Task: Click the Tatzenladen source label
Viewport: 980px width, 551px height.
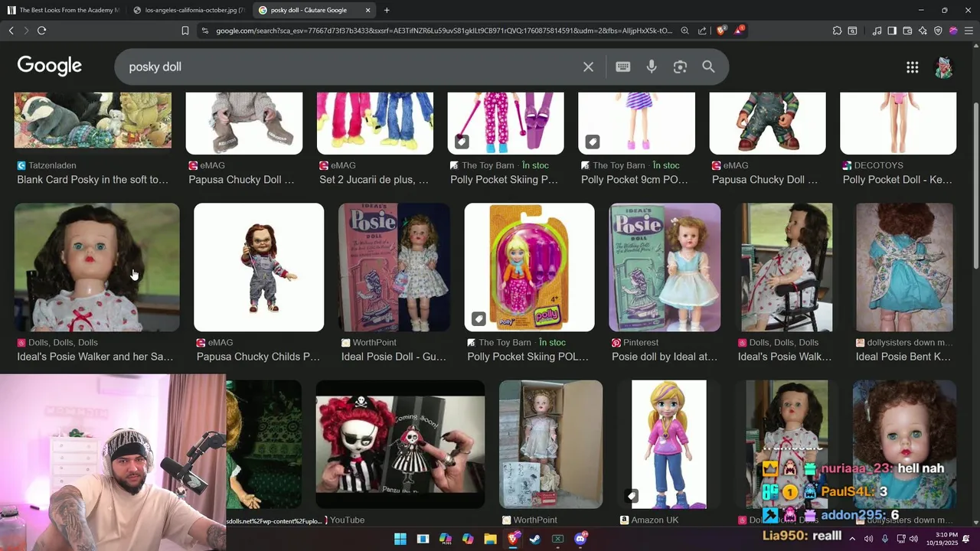Action: pyautogui.click(x=52, y=165)
